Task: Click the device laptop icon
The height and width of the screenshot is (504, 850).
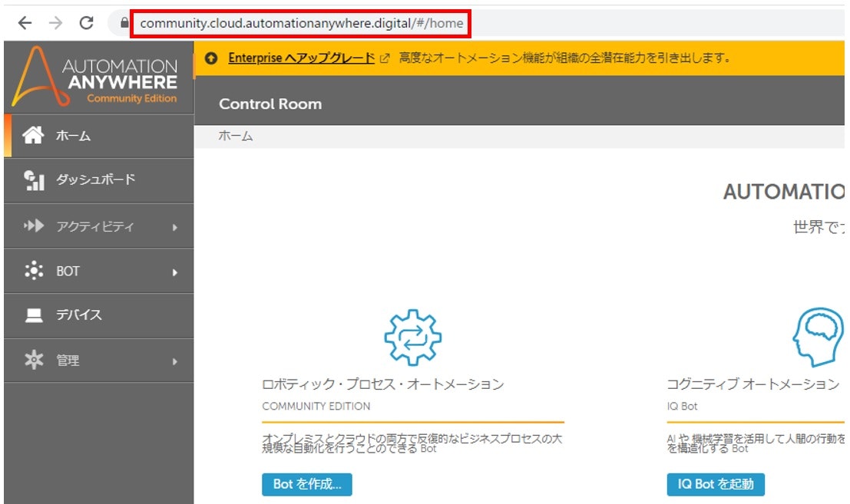Action: 34,315
